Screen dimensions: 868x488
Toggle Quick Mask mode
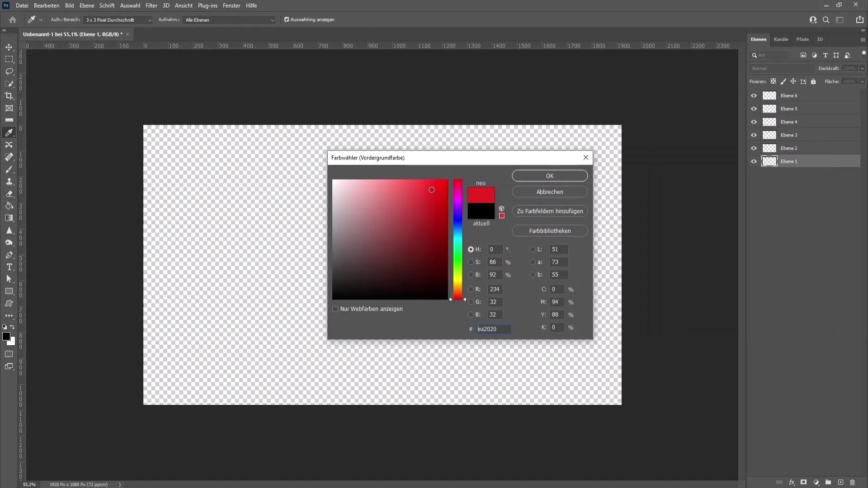coord(9,354)
